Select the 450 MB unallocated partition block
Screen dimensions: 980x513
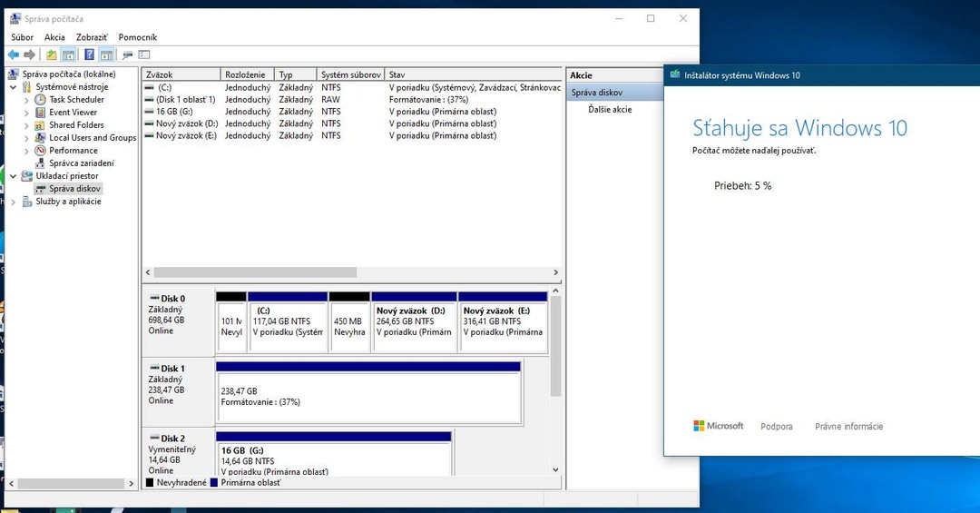[x=348, y=322]
